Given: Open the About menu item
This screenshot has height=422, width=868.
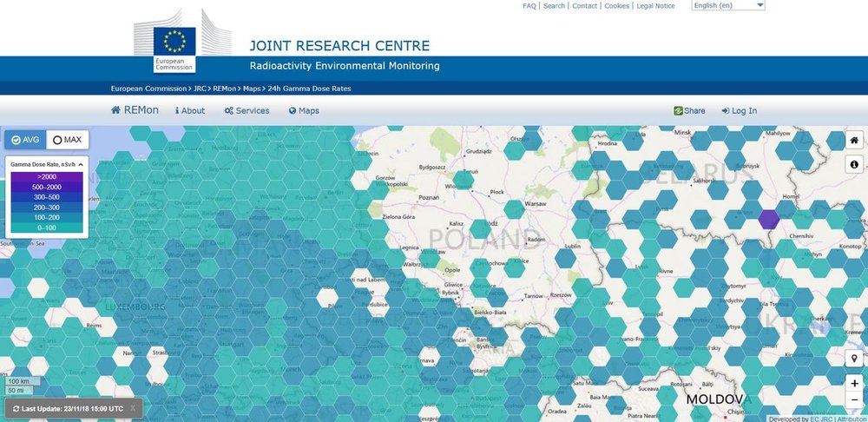Looking at the screenshot, I should coord(190,111).
